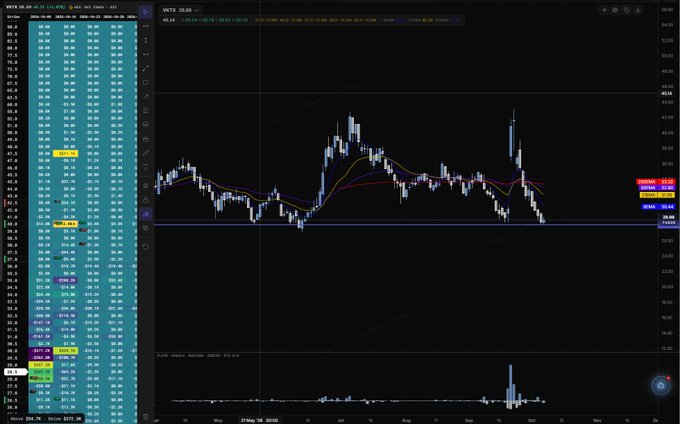
Task: Toggle hide drawings icon below active tool
Action: (x=146, y=228)
